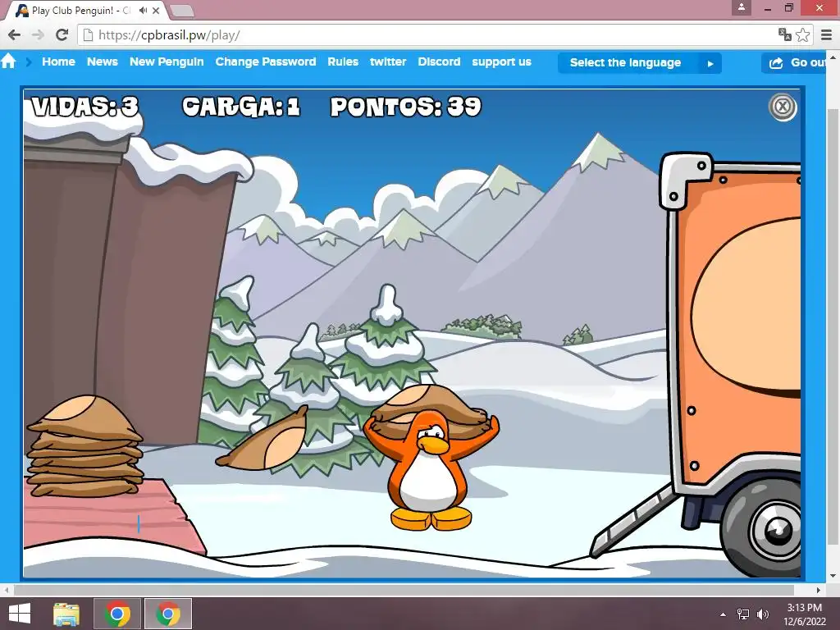Open the Windows Start menu
840x630 pixels.
pyautogui.click(x=21, y=614)
